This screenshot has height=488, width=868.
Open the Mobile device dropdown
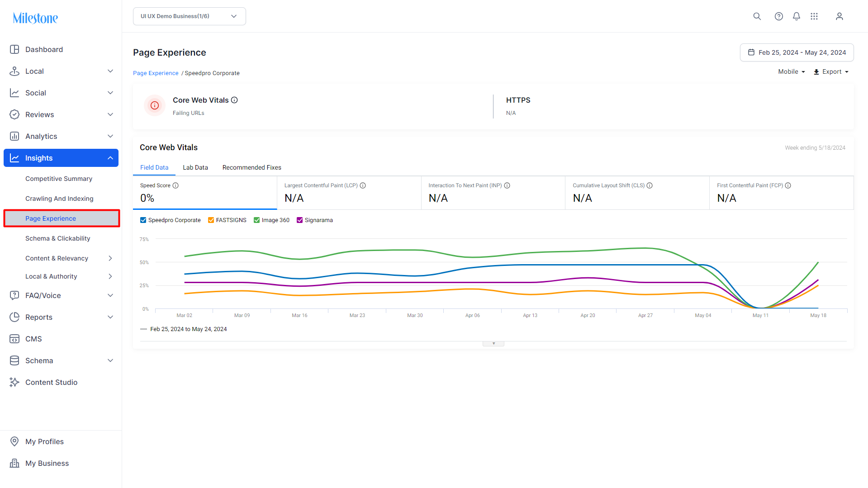click(x=791, y=71)
